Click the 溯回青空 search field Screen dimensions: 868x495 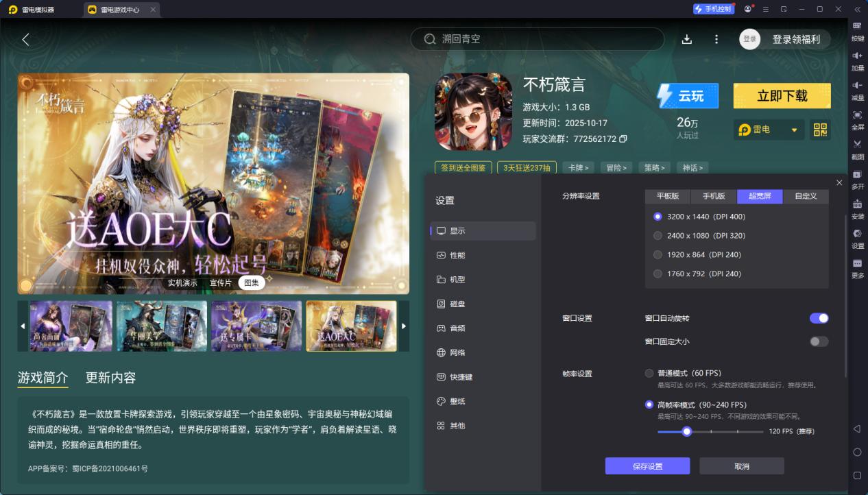tap(538, 39)
